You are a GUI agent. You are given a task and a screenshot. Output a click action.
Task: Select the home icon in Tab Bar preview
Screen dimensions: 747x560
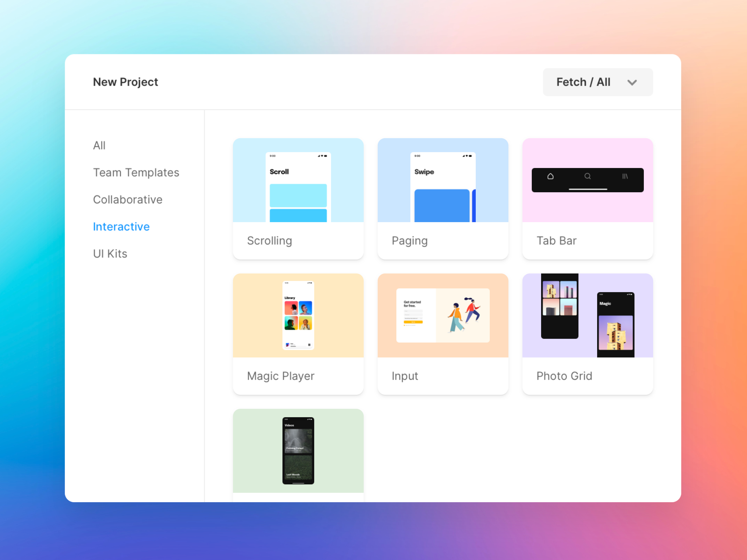tap(550, 177)
